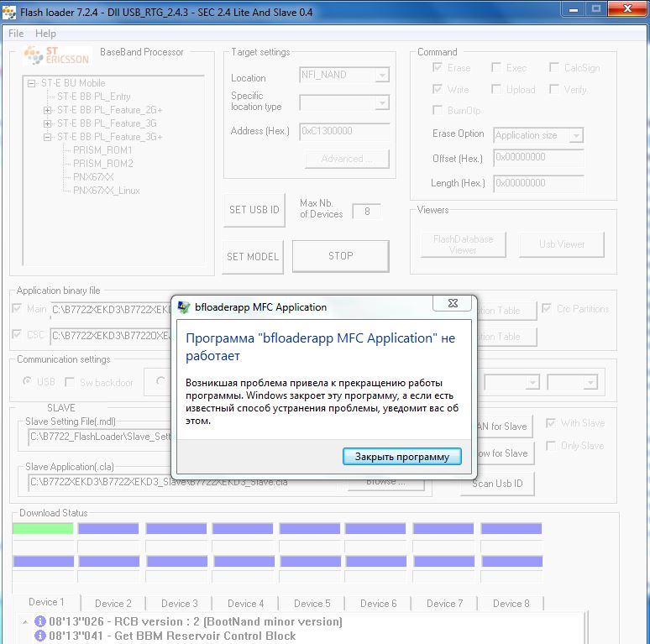This screenshot has height=644, width=650.
Task: Switch to the Device 2 tab
Action: [x=113, y=604]
